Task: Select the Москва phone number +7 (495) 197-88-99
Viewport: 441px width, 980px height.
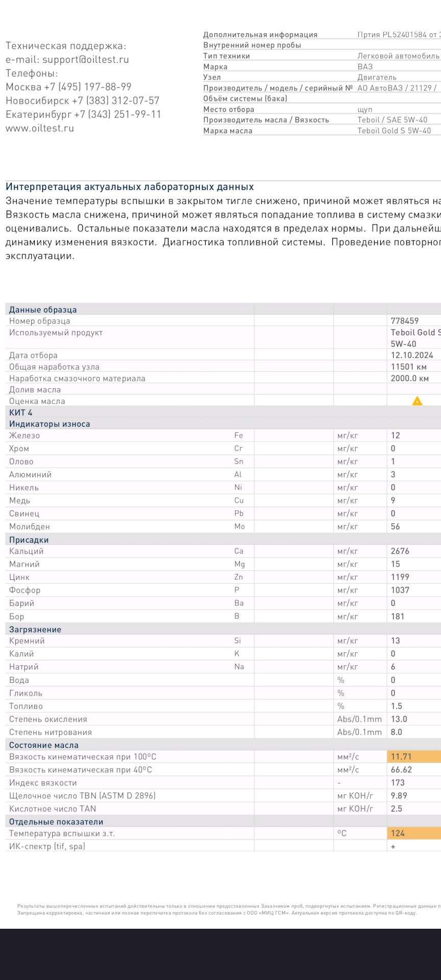Action: 88,87
